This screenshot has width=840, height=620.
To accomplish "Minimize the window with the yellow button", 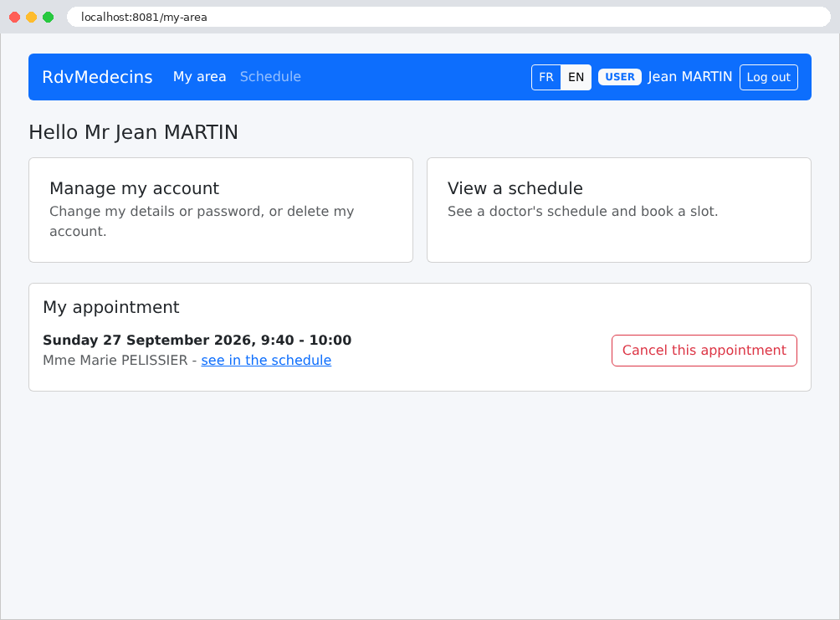I will (32, 17).
